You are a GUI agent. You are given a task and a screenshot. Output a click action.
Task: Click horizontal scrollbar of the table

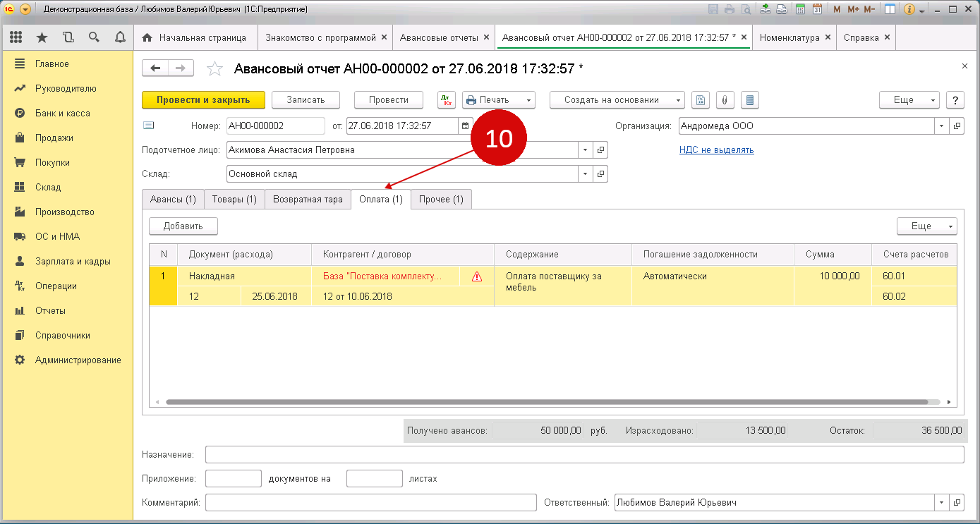click(x=548, y=401)
